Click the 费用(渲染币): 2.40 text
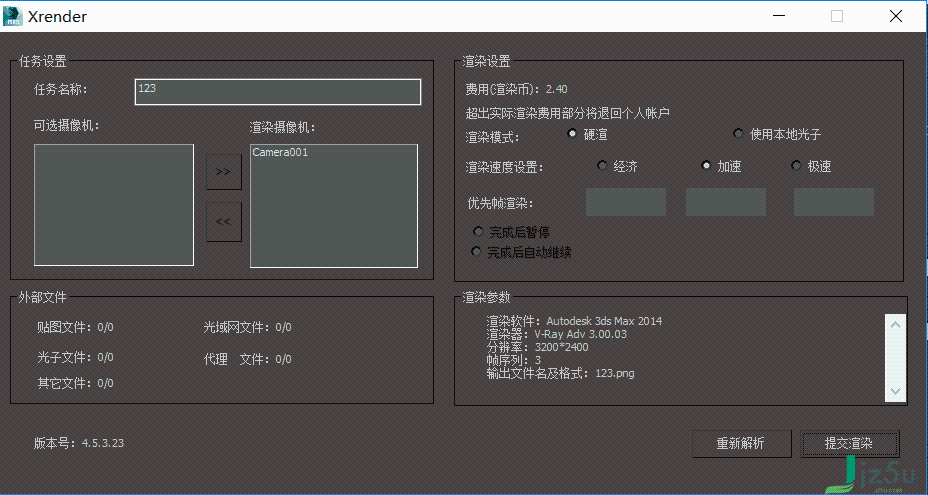The width and height of the screenshot is (928, 495). [x=516, y=89]
